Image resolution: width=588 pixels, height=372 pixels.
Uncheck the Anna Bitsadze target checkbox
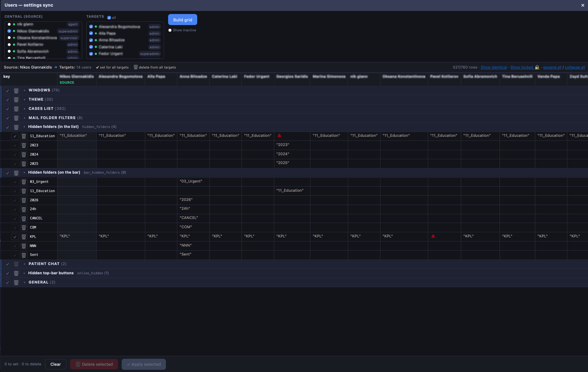[91, 40]
